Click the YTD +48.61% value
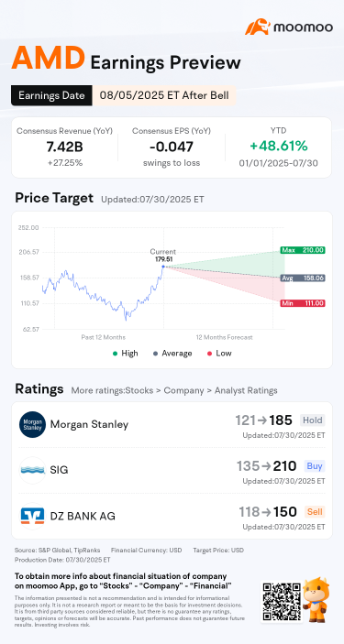The width and height of the screenshot is (344, 644). pyautogui.click(x=279, y=146)
